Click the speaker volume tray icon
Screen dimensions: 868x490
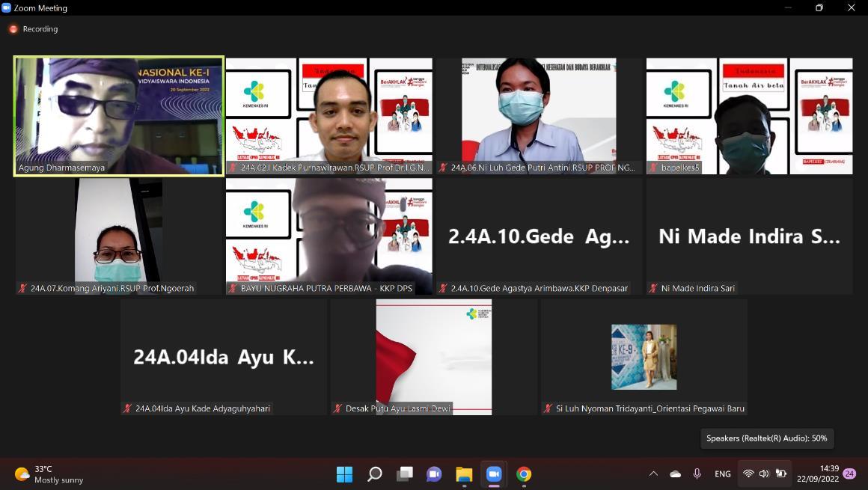point(765,474)
